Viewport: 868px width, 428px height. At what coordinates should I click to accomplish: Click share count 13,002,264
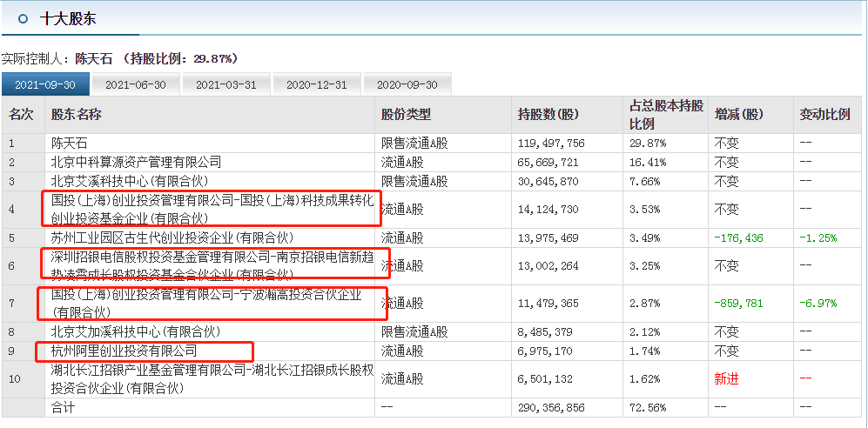(x=548, y=266)
